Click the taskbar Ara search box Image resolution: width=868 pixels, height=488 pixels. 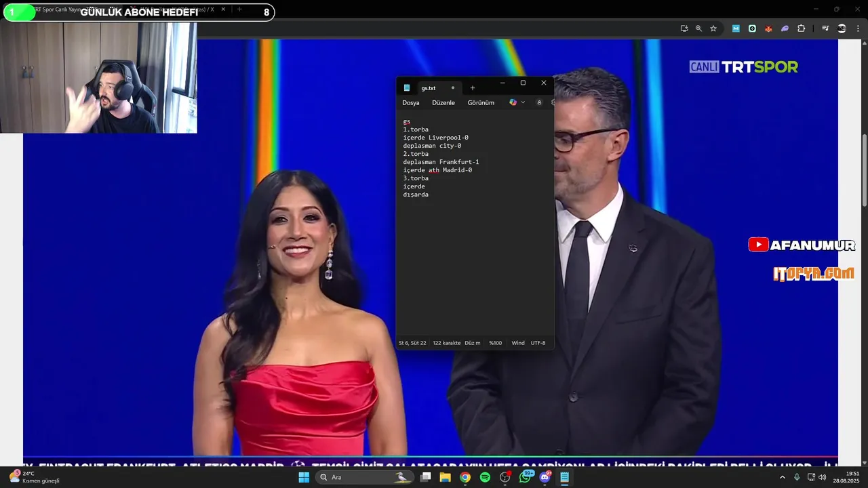(366, 477)
